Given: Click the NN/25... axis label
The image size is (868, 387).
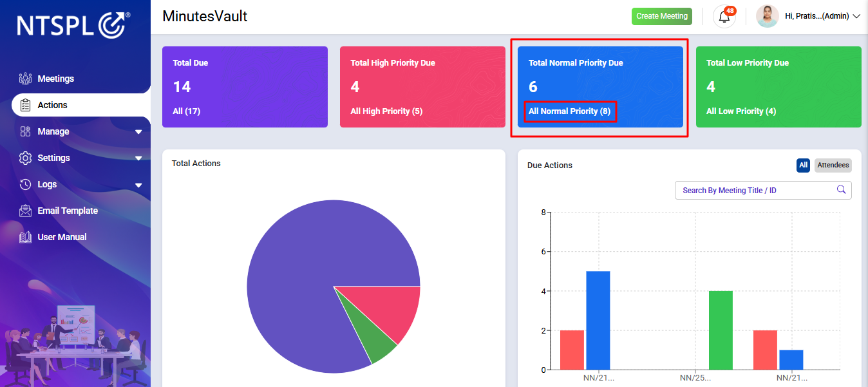Looking at the screenshot, I should [x=695, y=378].
